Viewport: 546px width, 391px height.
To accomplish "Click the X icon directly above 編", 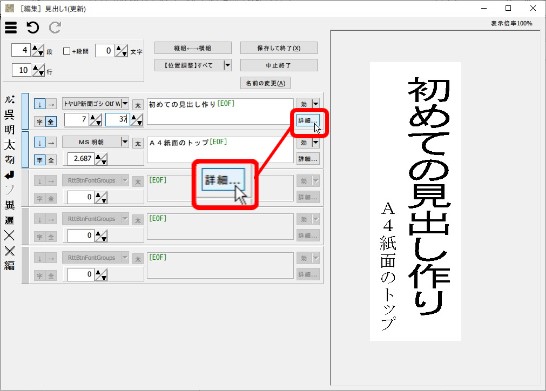I will pyautogui.click(x=9, y=251).
